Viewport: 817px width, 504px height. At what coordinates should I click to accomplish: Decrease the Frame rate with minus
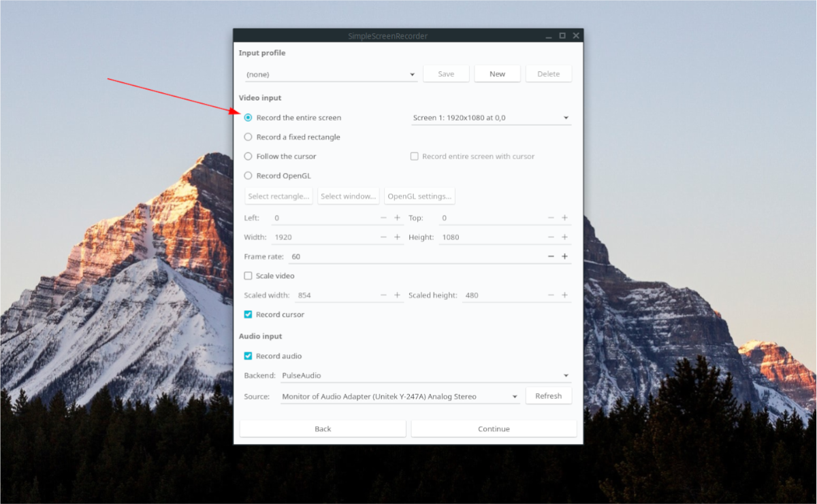(x=551, y=256)
